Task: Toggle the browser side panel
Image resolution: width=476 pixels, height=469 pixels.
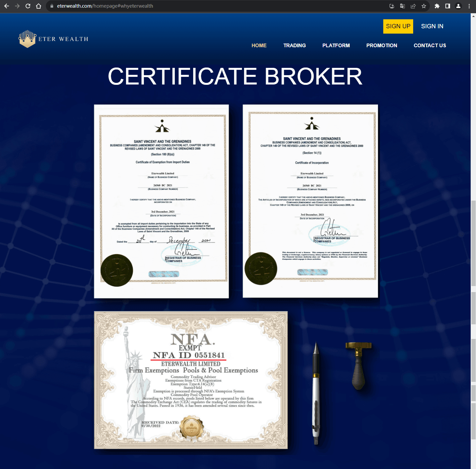Action: (x=448, y=6)
